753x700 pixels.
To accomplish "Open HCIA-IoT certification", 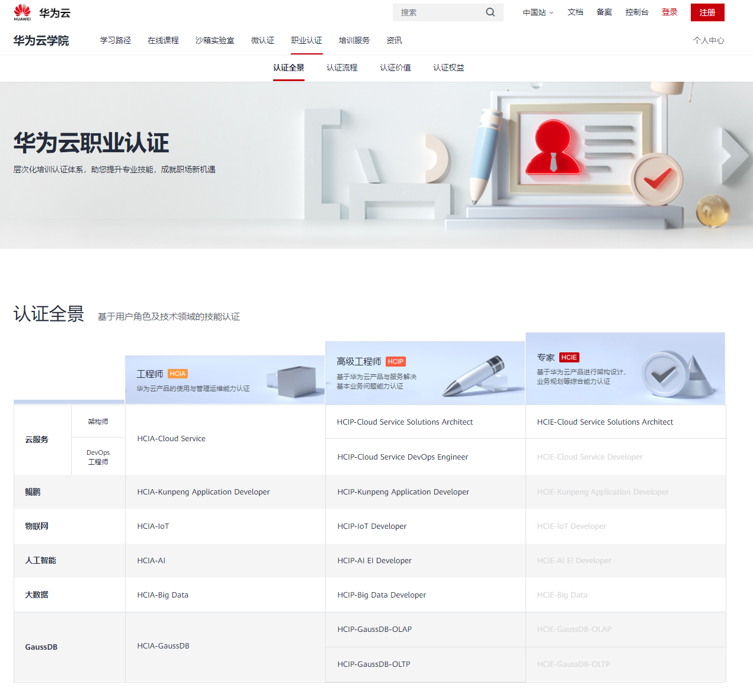I will click(153, 526).
